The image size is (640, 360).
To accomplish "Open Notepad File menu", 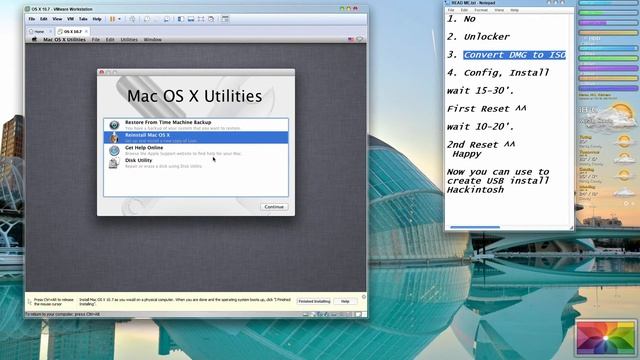I will pyautogui.click(x=451, y=10).
